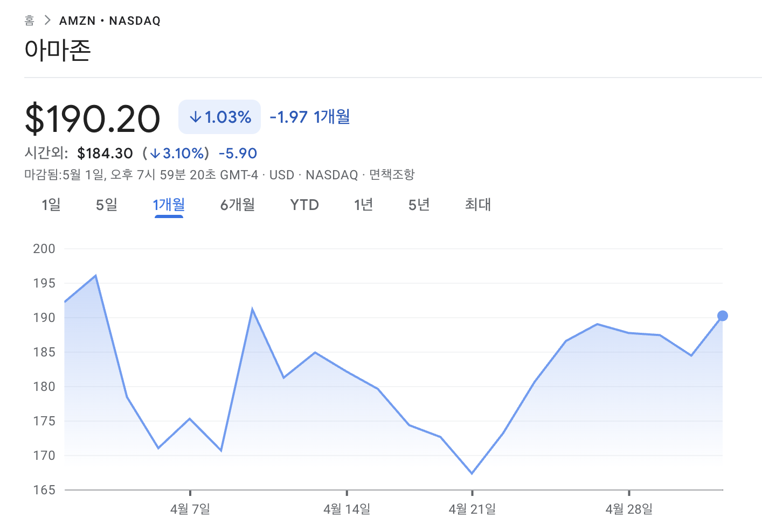762x532 pixels.
Task: Switch to the 1년 range tab
Action: click(x=363, y=205)
